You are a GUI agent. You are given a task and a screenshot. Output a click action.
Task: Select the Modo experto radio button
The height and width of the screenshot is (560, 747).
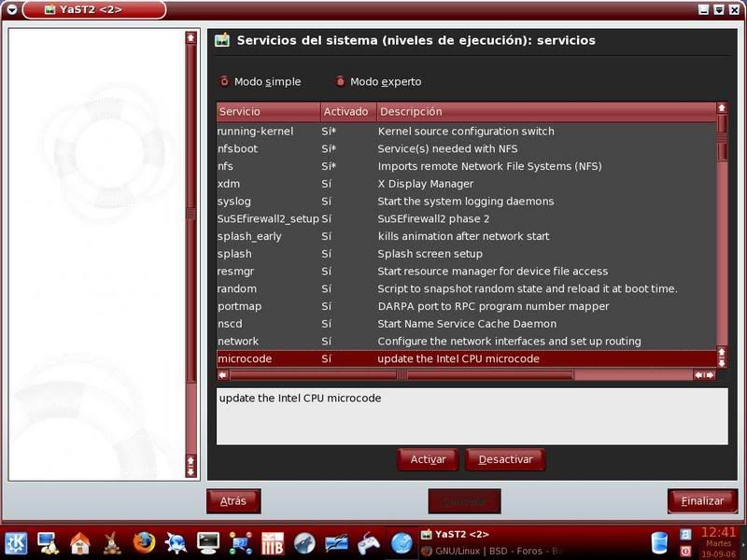click(340, 81)
